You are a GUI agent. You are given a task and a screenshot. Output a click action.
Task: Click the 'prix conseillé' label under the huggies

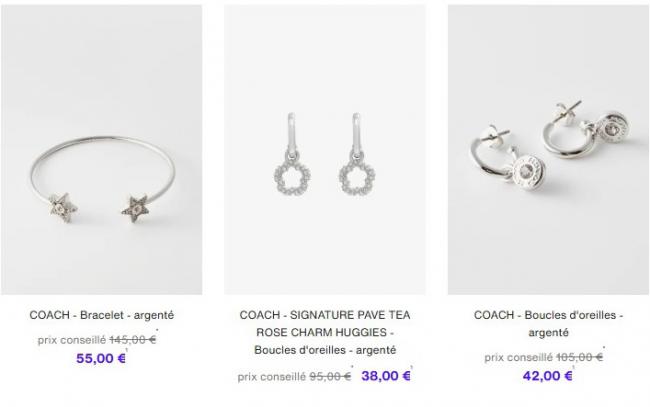(x=272, y=377)
